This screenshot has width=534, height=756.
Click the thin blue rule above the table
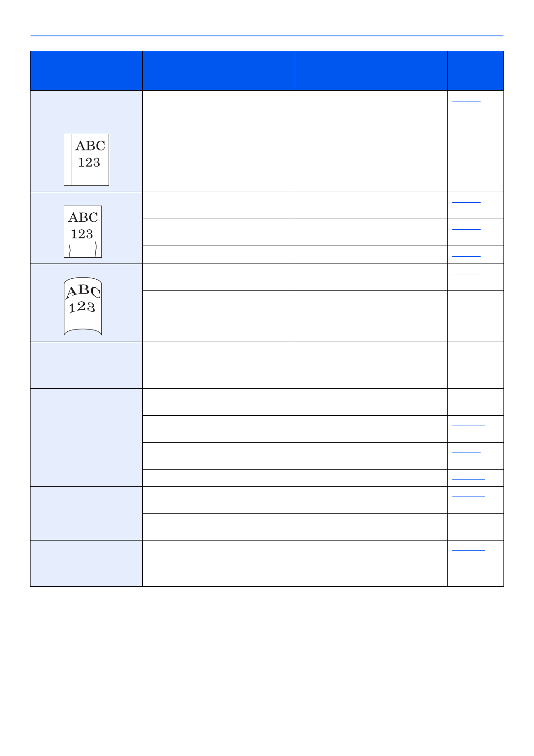(x=267, y=35)
